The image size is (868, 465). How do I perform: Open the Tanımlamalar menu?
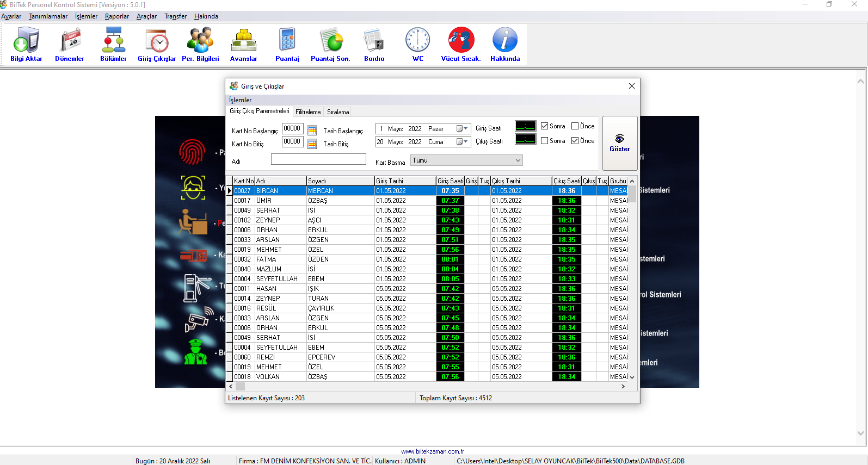[48, 16]
